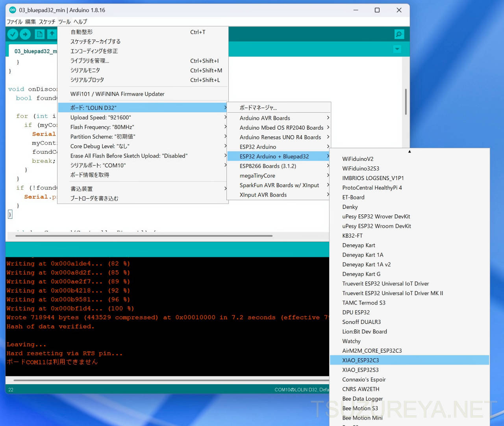Screen dimensions: 504x426
Task: Open シリアルモニタ menu entry
Action: (143, 70)
